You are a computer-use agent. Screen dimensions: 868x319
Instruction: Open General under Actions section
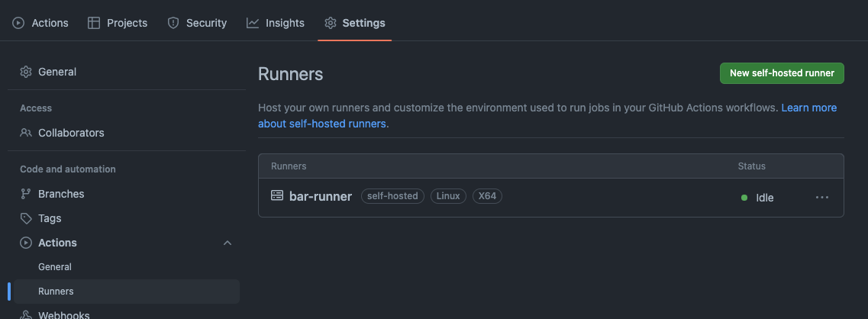point(126,267)
